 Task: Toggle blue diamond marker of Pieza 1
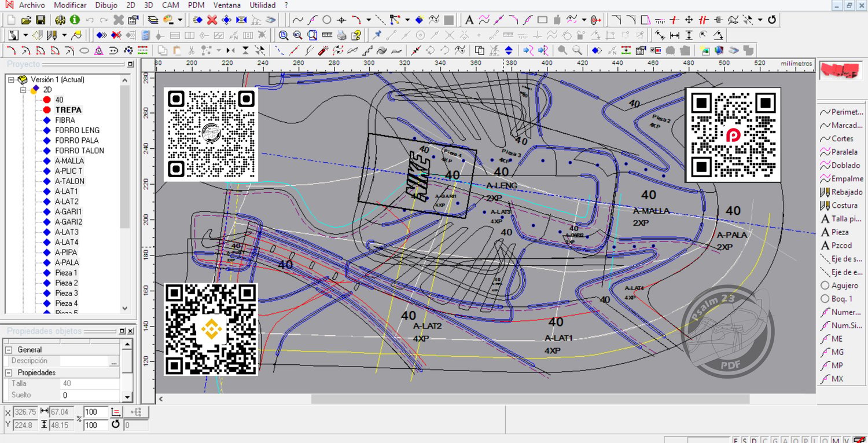[x=47, y=273]
